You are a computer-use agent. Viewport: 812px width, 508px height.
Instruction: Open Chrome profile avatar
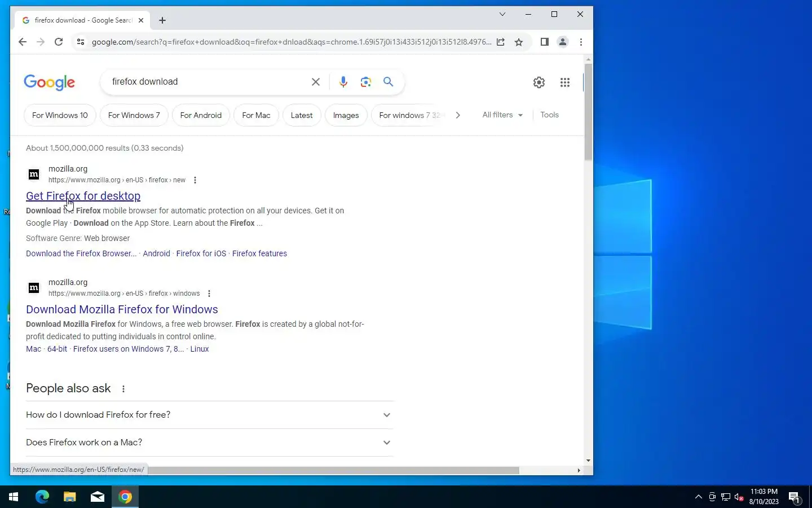point(563,42)
